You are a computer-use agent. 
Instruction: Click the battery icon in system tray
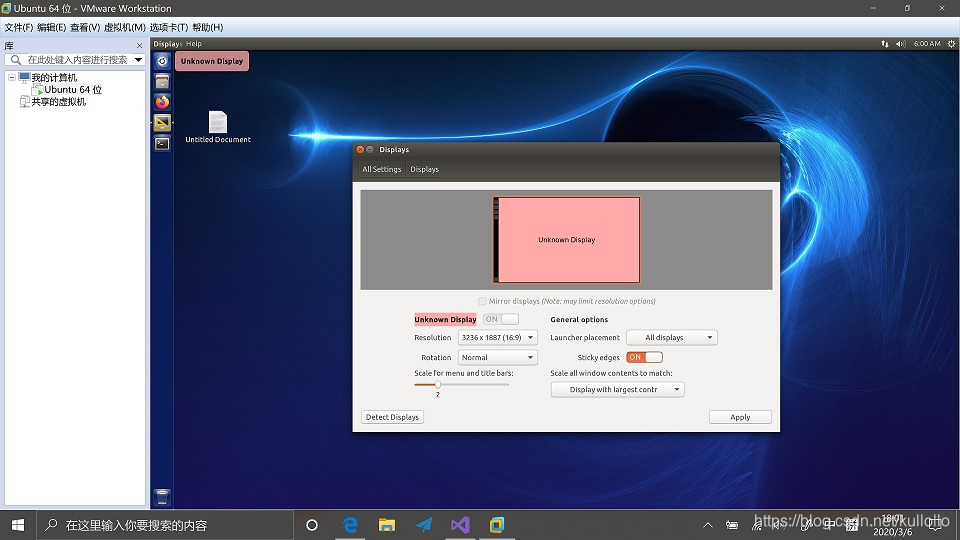pyautogui.click(x=732, y=525)
